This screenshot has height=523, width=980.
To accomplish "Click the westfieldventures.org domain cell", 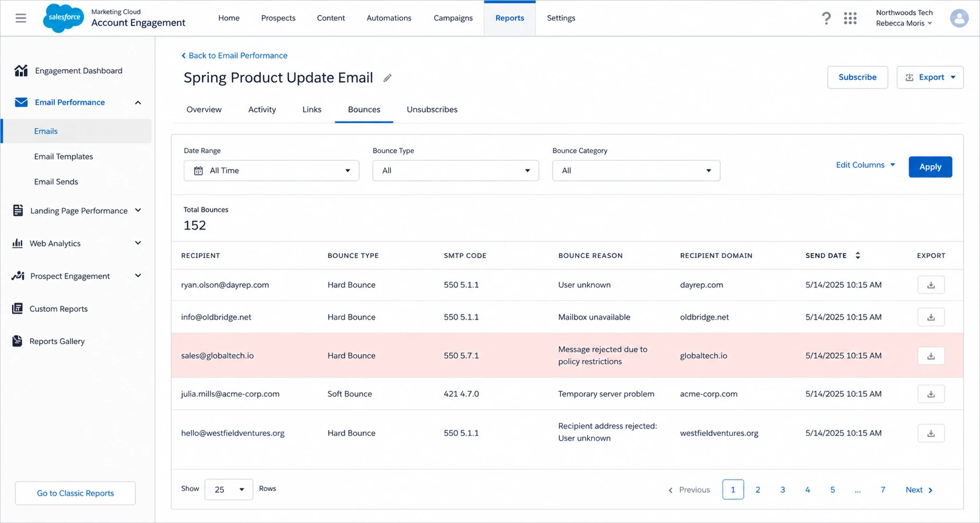I will (x=719, y=433).
